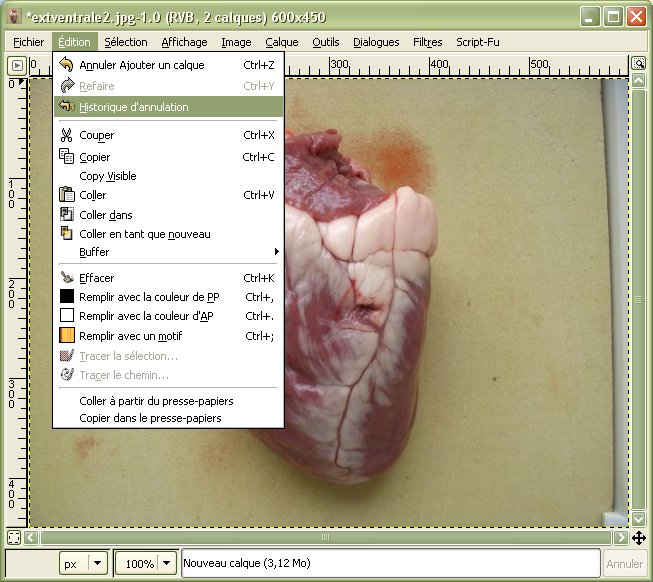Click the Coller dans icon
The width and height of the screenshot is (653, 582).
click(x=67, y=214)
